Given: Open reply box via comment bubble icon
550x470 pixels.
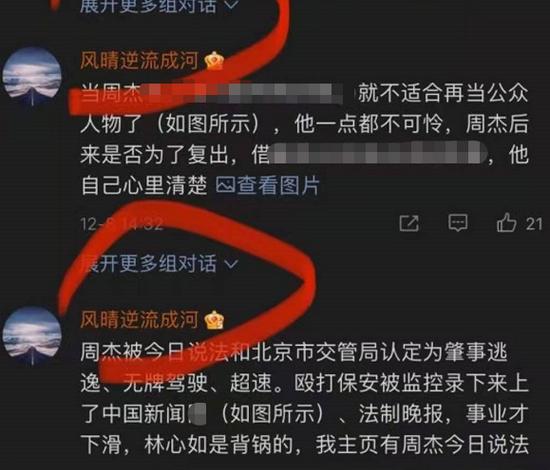Looking at the screenshot, I should click(458, 222).
